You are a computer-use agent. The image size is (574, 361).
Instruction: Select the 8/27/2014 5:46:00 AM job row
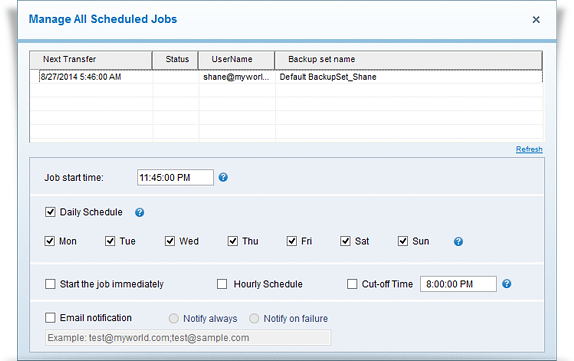tap(286, 77)
